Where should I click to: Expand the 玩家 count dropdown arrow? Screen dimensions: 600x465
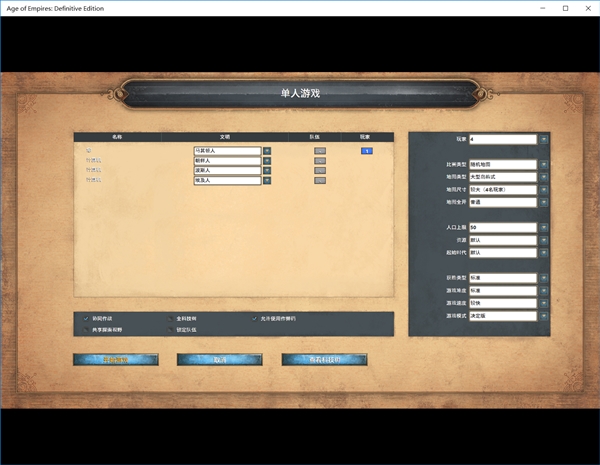coord(544,139)
